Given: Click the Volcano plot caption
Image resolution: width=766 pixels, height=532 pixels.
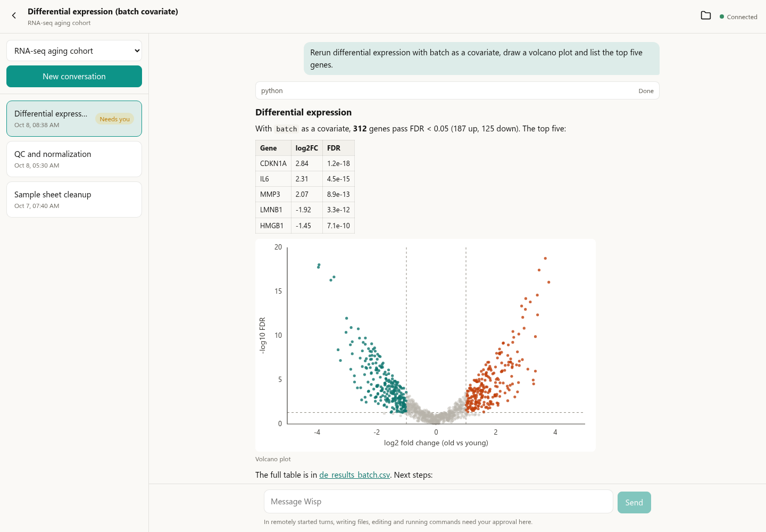Looking at the screenshot, I should [273, 459].
